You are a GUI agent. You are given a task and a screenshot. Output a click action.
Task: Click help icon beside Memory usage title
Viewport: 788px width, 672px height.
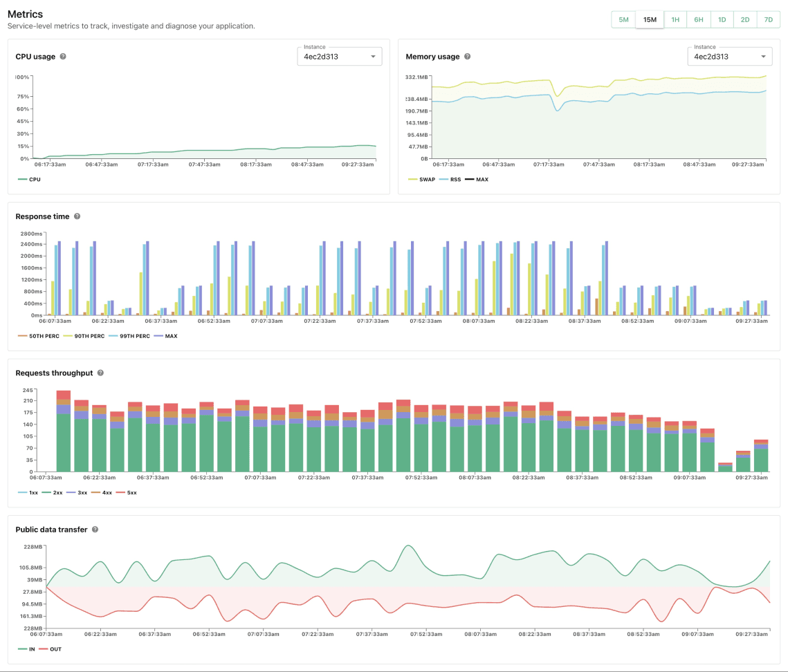click(x=468, y=57)
